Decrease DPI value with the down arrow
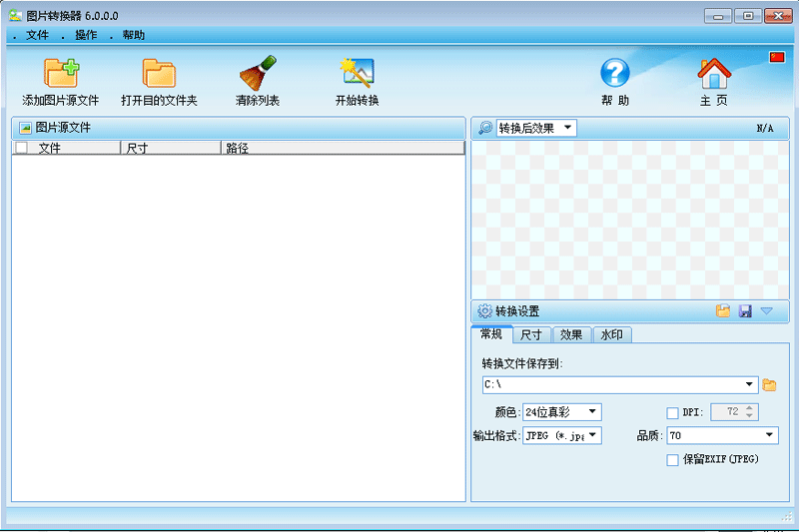This screenshot has width=799, height=532. point(749,416)
